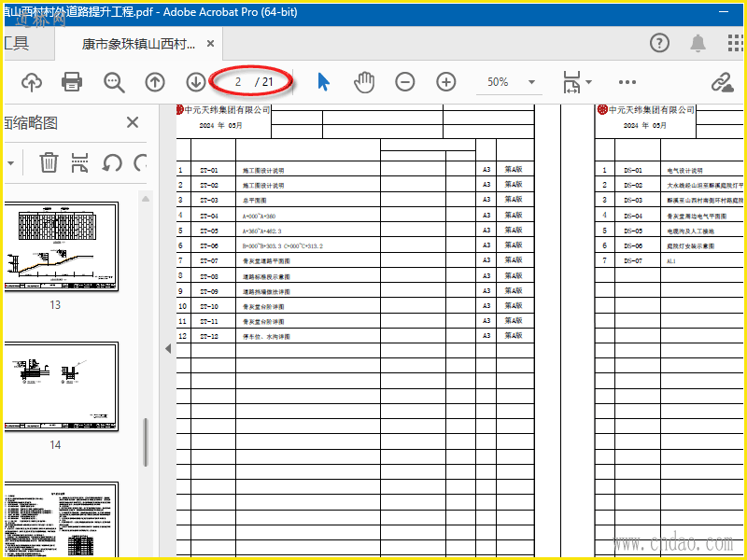
Task: Open the find text magnifier tool
Action: [114, 82]
